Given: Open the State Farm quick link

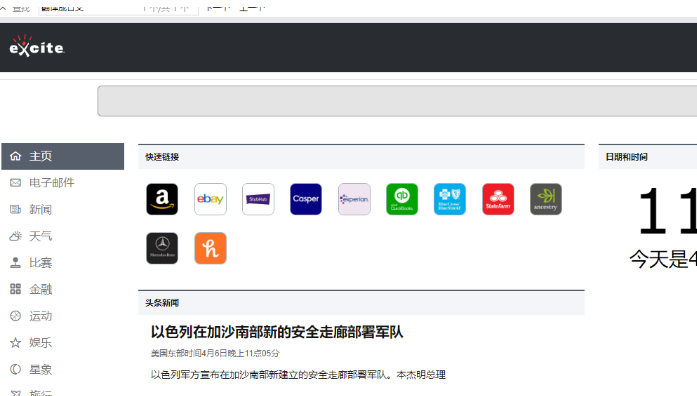Looking at the screenshot, I should coord(498,199).
